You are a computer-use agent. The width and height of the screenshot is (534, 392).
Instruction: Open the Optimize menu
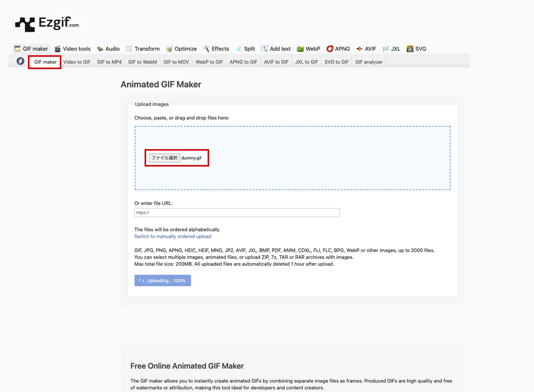click(x=181, y=49)
